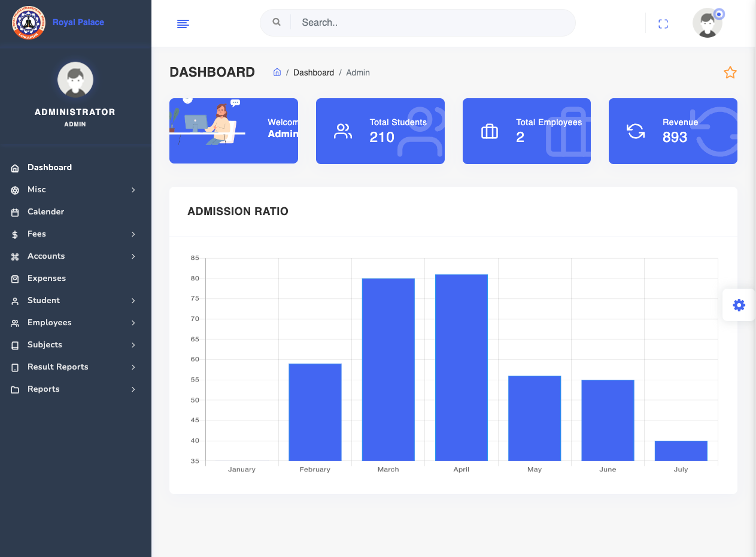Image resolution: width=756 pixels, height=557 pixels.
Task: Click the Royal Palace school logo
Action: (x=28, y=23)
